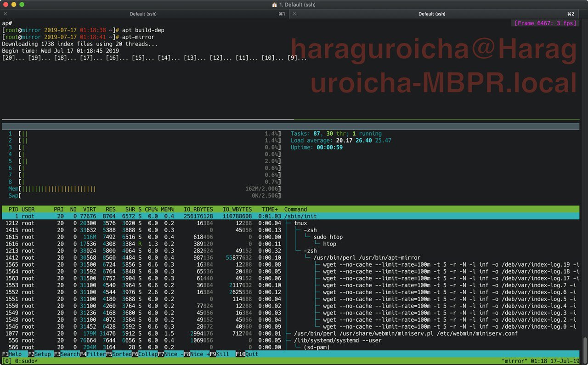588x365 pixels.
Task: Sort by SHR column header
Action: point(130,209)
